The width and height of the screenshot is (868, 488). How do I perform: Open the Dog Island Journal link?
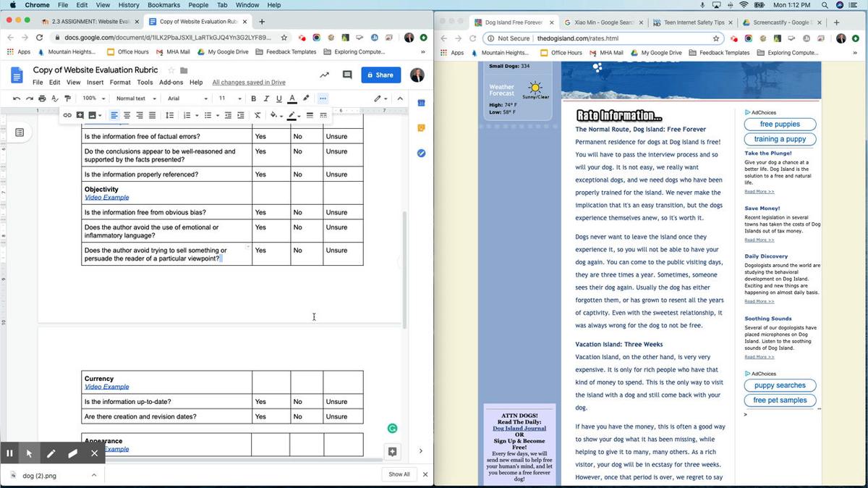pyautogui.click(x=519, y=429)
